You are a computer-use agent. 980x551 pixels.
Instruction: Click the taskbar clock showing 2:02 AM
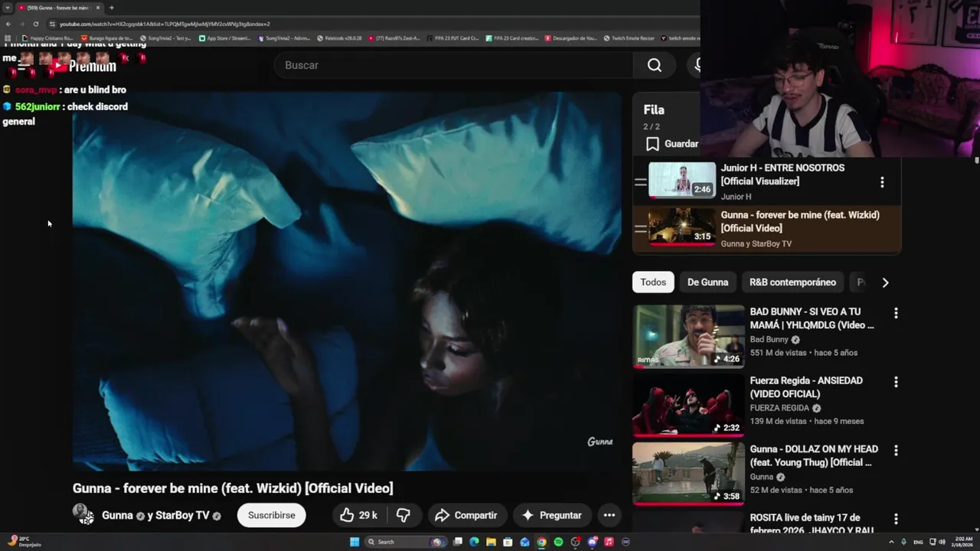click(x=962, y=542)
